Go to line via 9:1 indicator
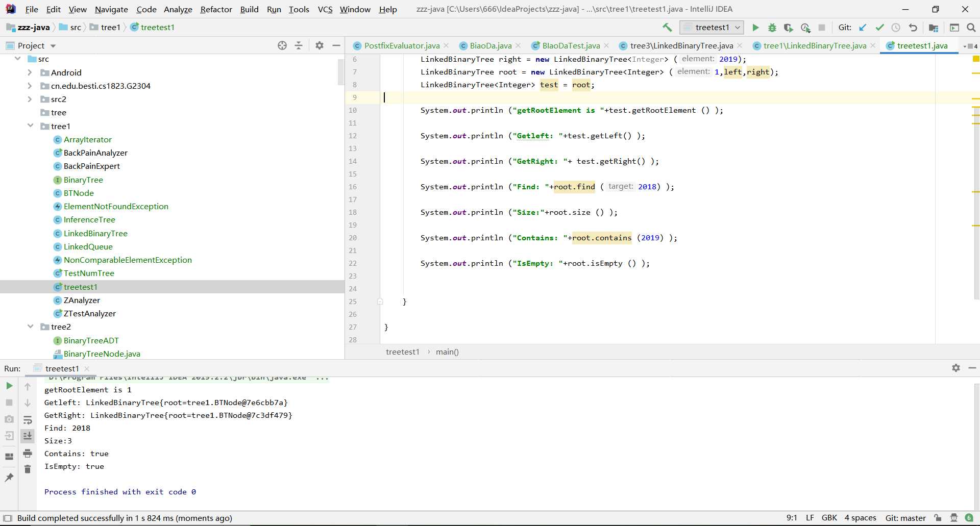Image resolution: width=980 pixels, height=526 pixels. [x=792, y=518]
